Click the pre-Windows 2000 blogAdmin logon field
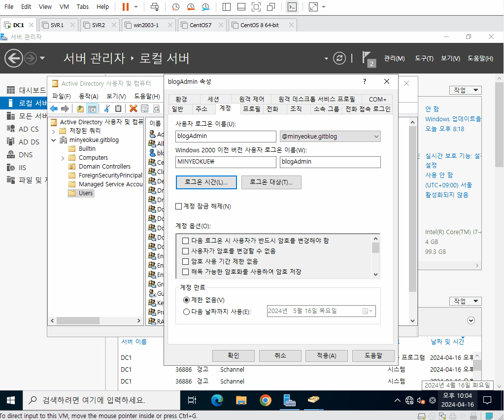Image resolution: width=504 pixels, height=420 pixels. pyautogui.click(x=330, y=162)
